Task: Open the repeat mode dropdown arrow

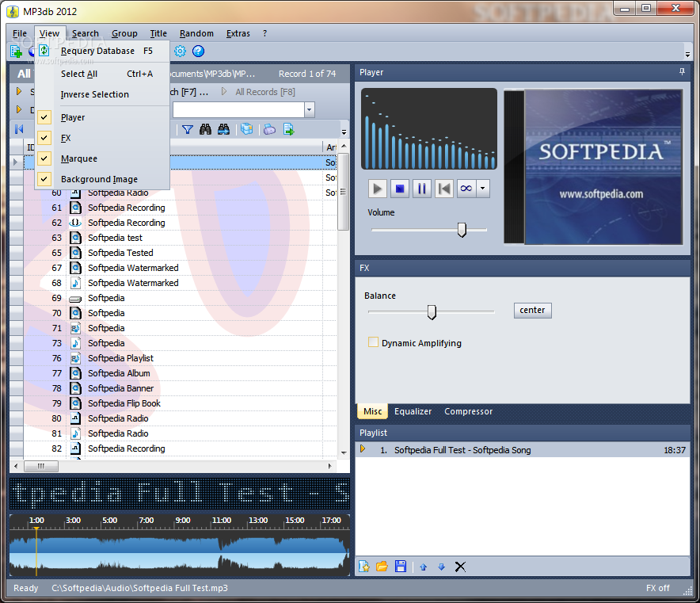Action: [x=482, y=189]
